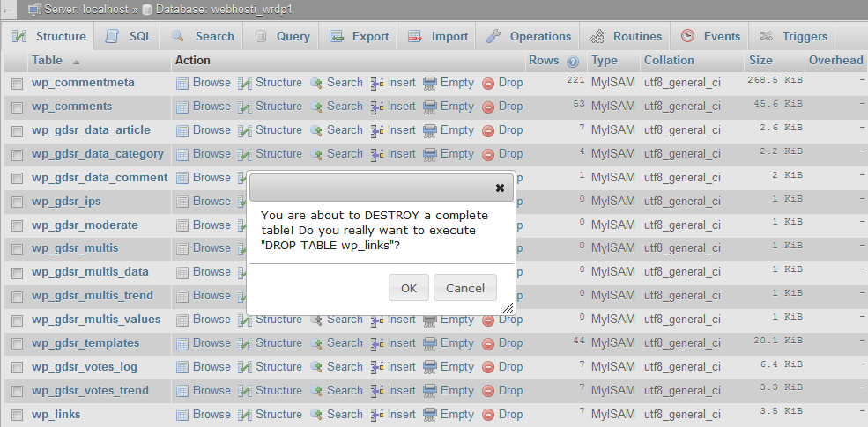Viewport: 868px width, 427px height.
Task: Click the back arrow icon in breadcrumb bar
Action: [x=9, y=9]
